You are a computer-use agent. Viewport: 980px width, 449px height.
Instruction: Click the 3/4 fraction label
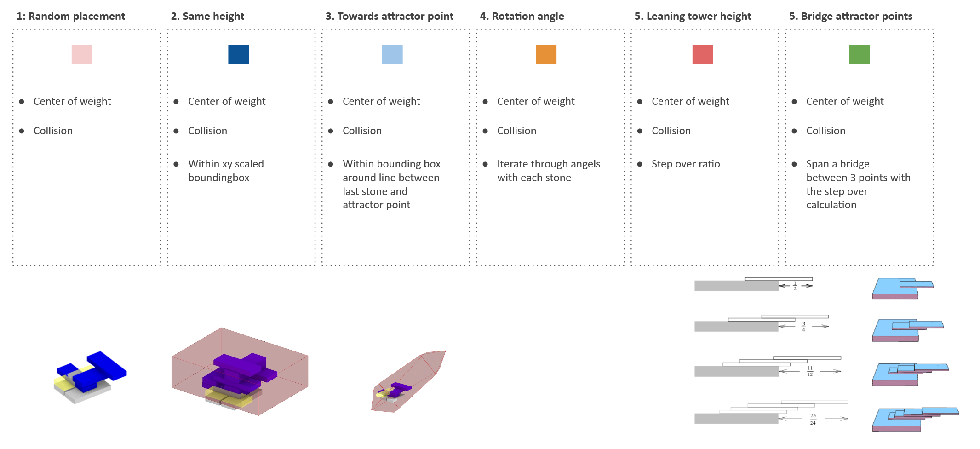click(x=803, y=327)
